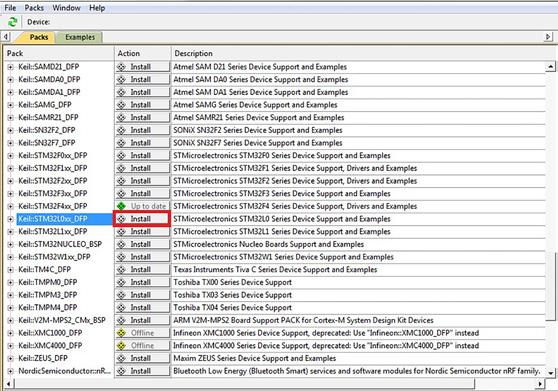Viewport: 558px width, 391px height.
Task: Switch to the Examples tab
Action: (x=80, y=37)
